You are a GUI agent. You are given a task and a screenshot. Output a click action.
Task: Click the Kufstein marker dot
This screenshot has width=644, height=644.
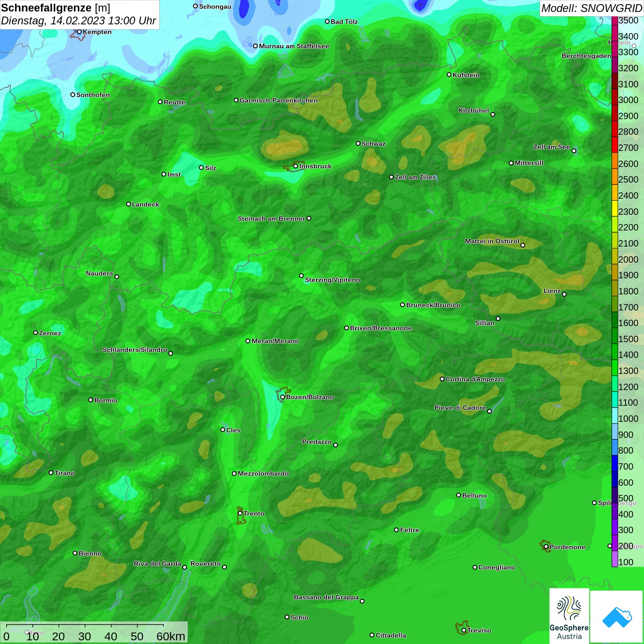point(449,75)
